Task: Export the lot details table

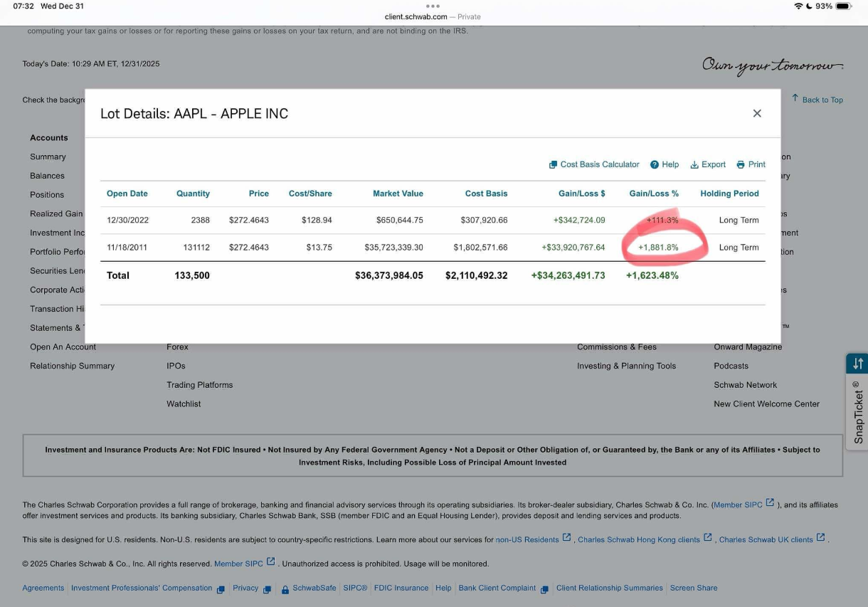Action: point(708,164)
